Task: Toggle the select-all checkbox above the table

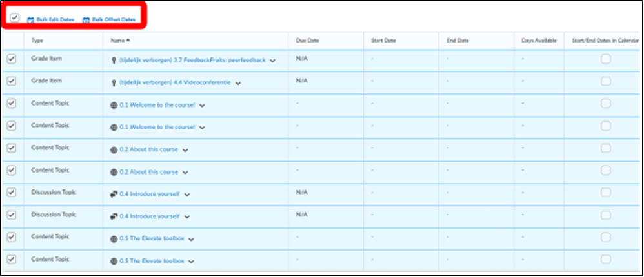Action: [x=15, y=17]
